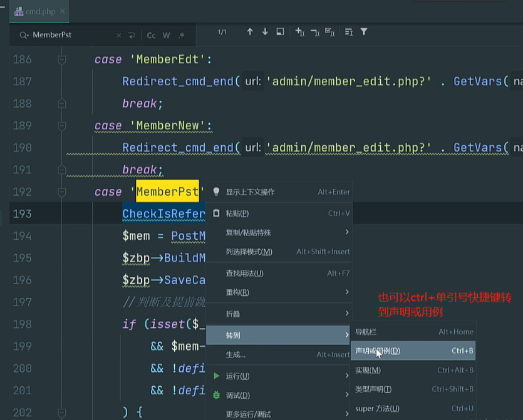
Task: Select all occurrences icon
Action: 330,32
